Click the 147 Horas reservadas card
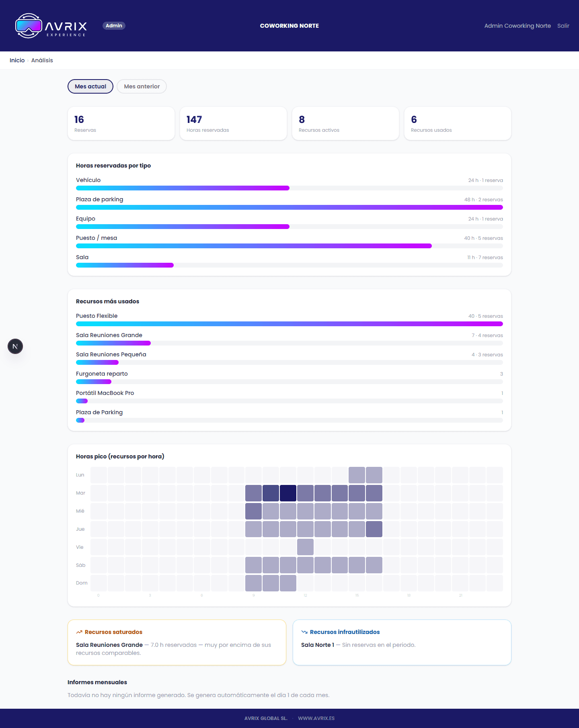 [x=233, y=123]
